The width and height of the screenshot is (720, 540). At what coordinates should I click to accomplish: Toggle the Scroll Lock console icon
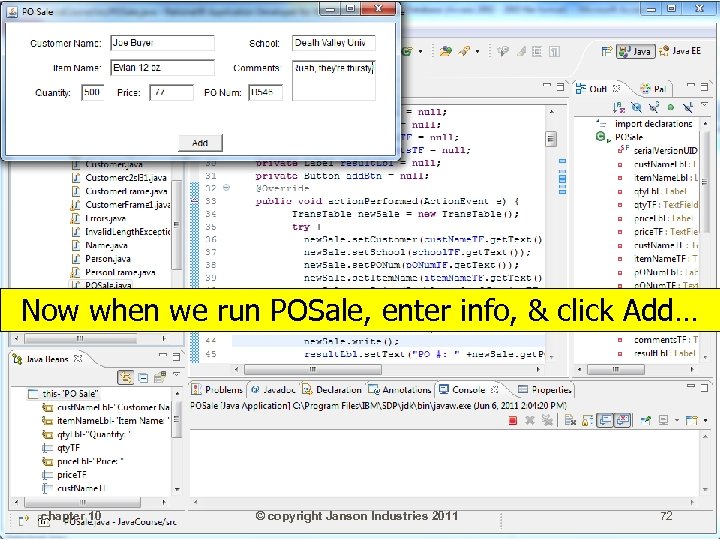click(x=587, y=420)
